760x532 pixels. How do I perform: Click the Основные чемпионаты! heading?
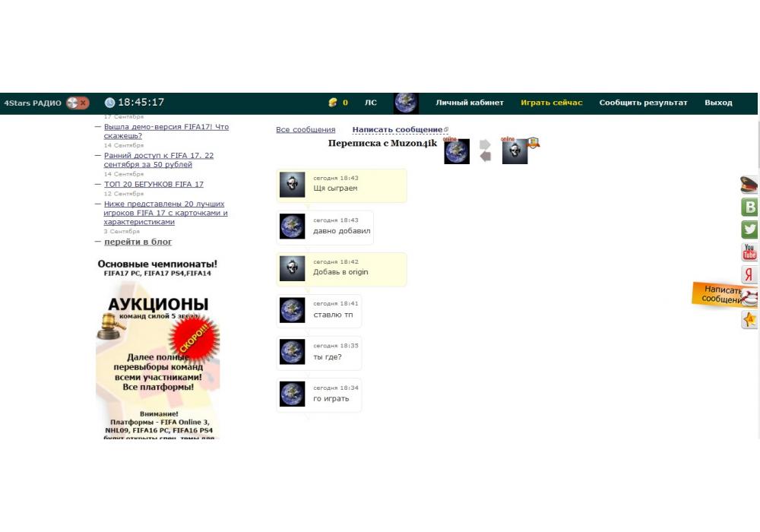tap(157, 264)
